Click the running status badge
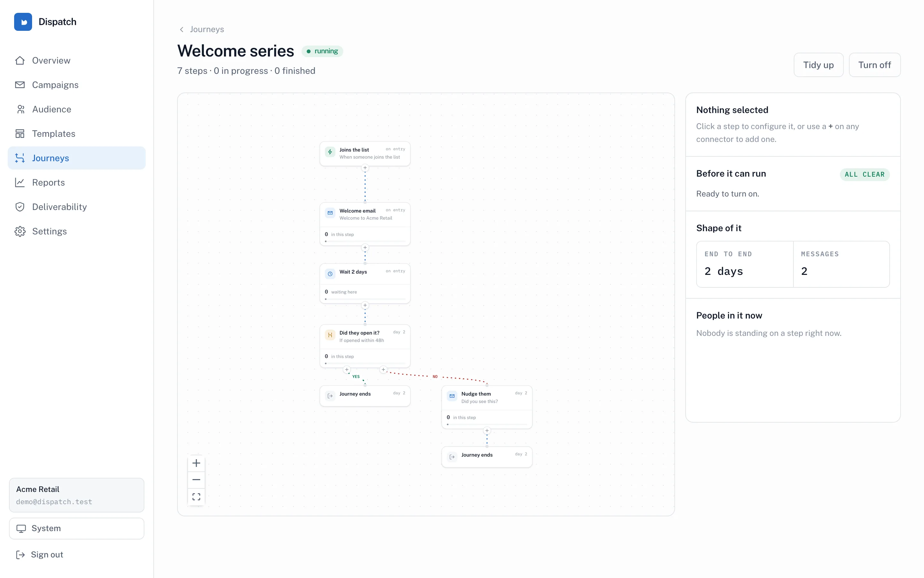924x578 pixels. 322,51
